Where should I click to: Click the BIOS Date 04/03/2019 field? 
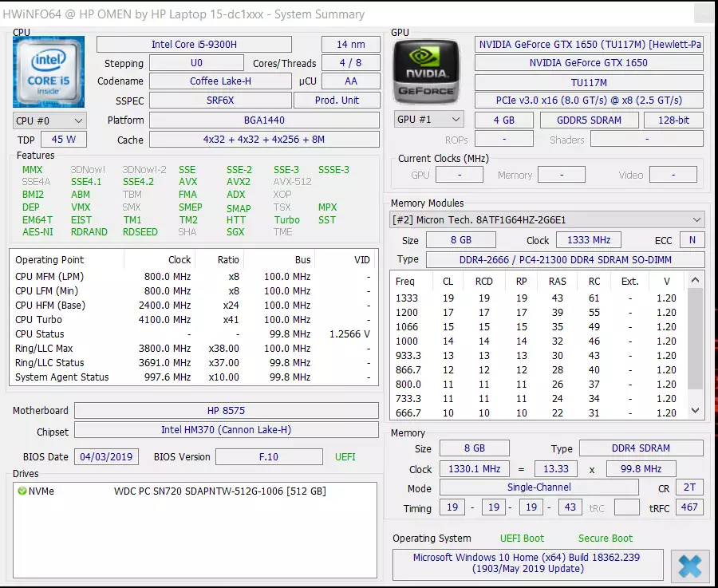(106, 456)
